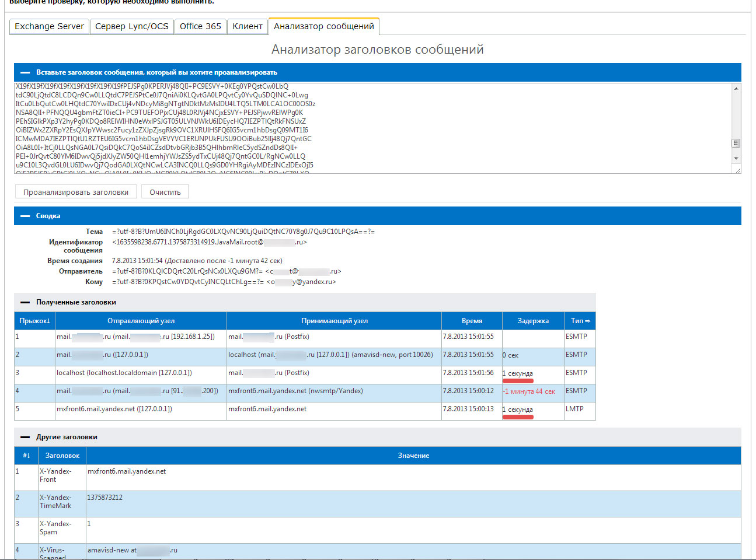Viewport: 756px width, 560px height.
Task: Collapse the Сводка section
Action: [25, 216]
